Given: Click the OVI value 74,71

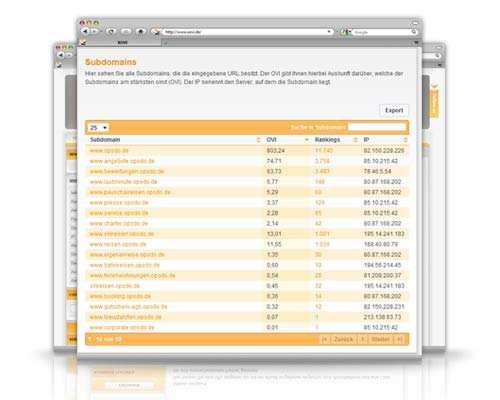Looking at the screenshot, I should coord(274,161).
